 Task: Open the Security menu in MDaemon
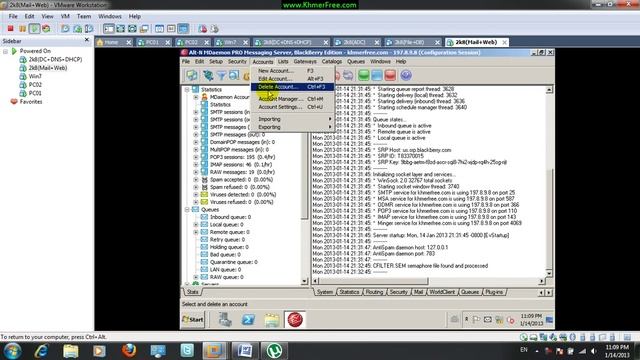(x=237, y=62)
